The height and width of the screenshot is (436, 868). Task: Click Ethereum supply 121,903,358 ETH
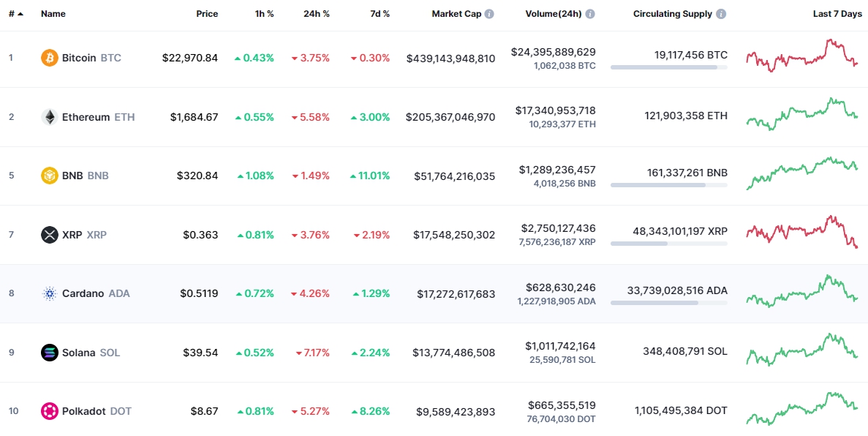[x=686, y=116]
